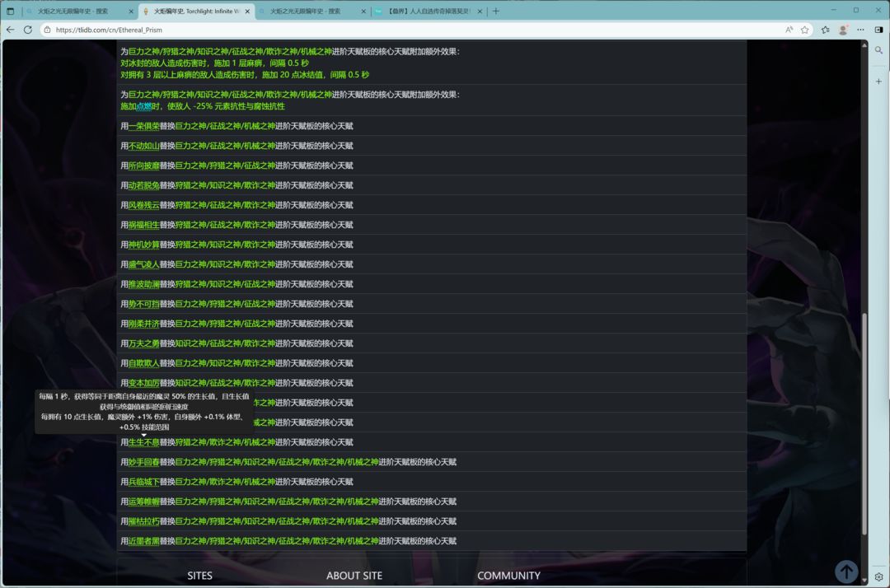Open sidebar search icon
890x588 pixels.
tap(878, 50)
